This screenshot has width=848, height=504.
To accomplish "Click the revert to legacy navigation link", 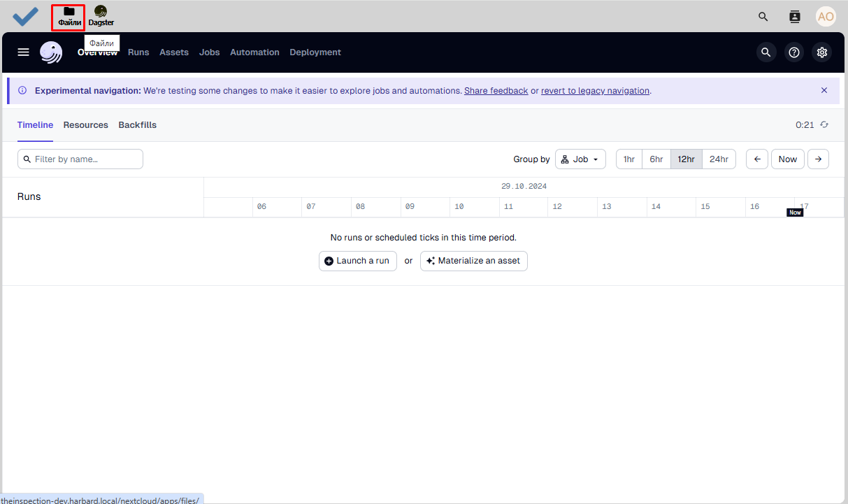I will tap(595, 91).
